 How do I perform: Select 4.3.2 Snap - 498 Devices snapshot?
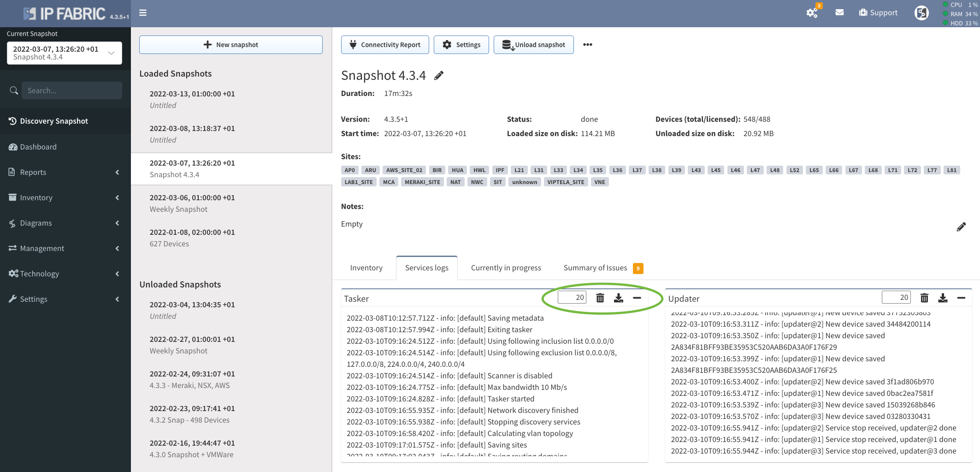231,414
